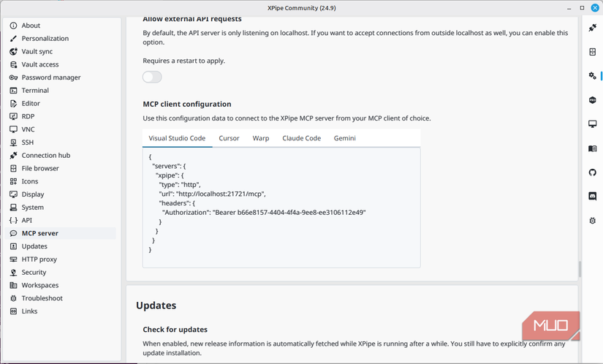The image size is (603, 364).
Task: Click the "servers": { line
Action: click(170, 166)
